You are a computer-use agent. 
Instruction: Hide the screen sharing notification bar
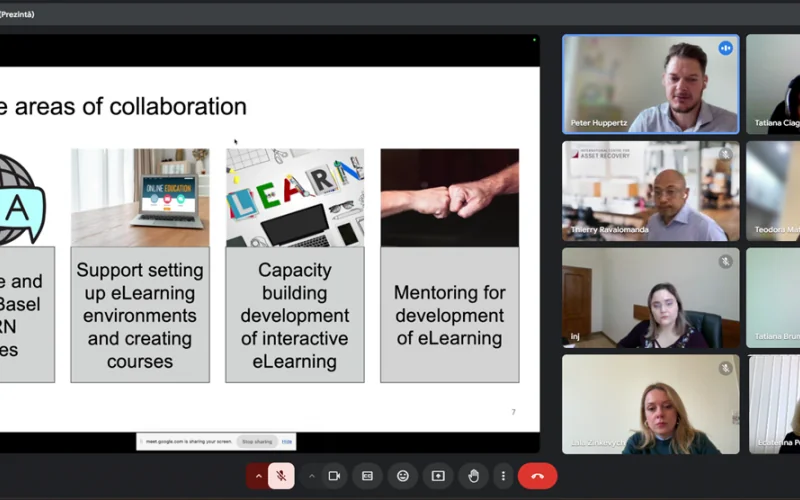287,441
